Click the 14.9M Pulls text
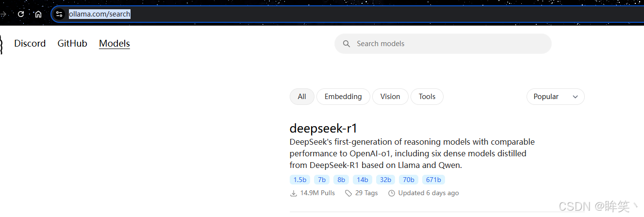Image resolution: width=644 pixels, height=217 pixels. click(317, 193)
